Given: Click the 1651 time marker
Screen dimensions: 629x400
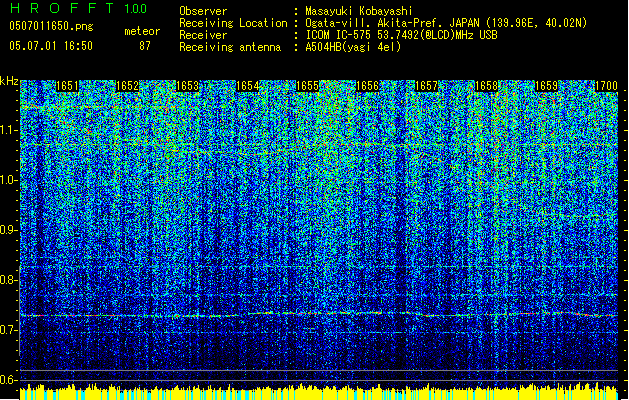Looking at the screenshot, I should [x=67, y=86].
